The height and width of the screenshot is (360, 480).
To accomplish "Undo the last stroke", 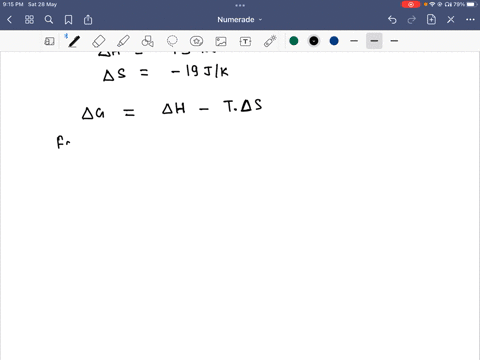I will (x=392, y=20).
